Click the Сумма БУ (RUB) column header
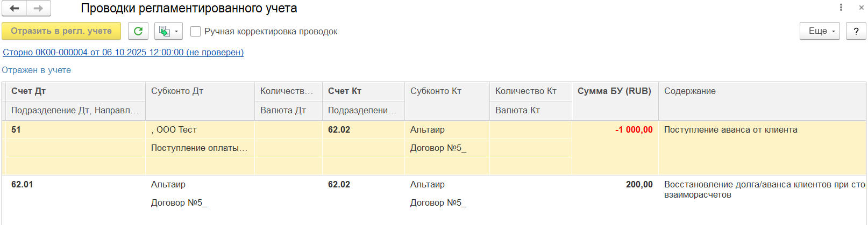Image resolution: width=868 pixels, height=225 pixels. click(x=614, y=91)
